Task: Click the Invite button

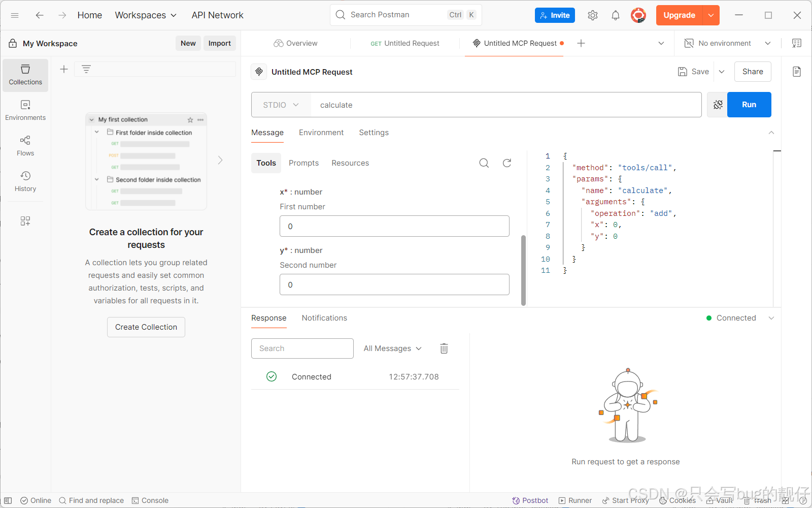Action: tap(555, 15)
